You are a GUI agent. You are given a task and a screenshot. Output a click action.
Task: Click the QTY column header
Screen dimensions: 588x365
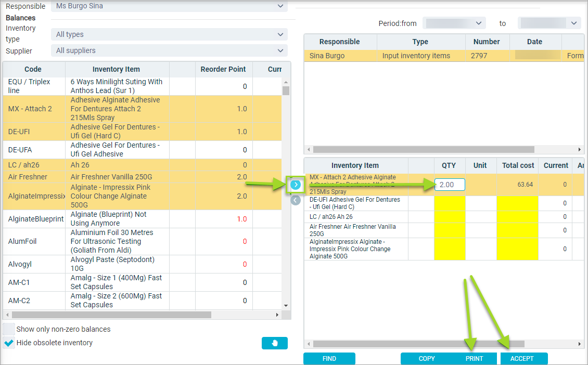[x=449, y=165]
